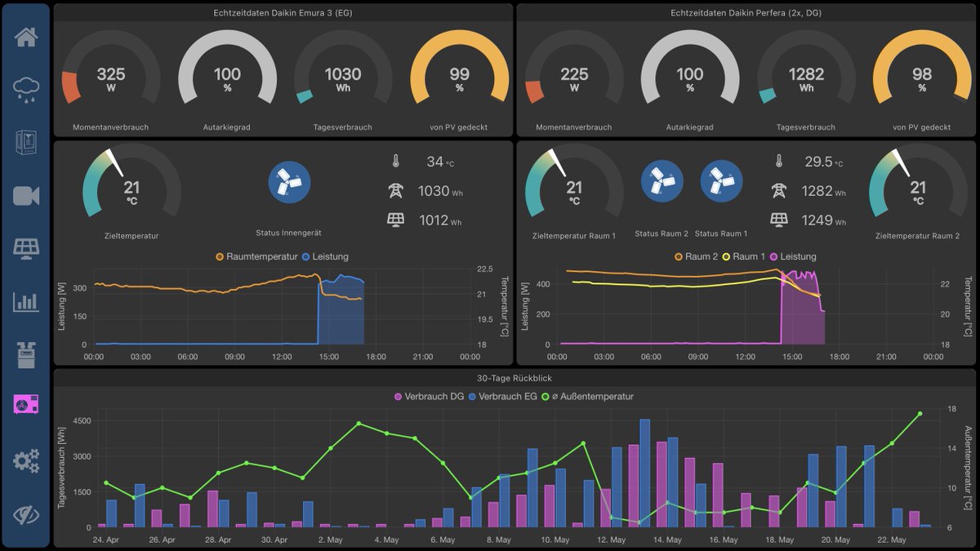Open the bar chart statistics page
Viewport: 980px width, 551px height.
click(x=26, y=301)
